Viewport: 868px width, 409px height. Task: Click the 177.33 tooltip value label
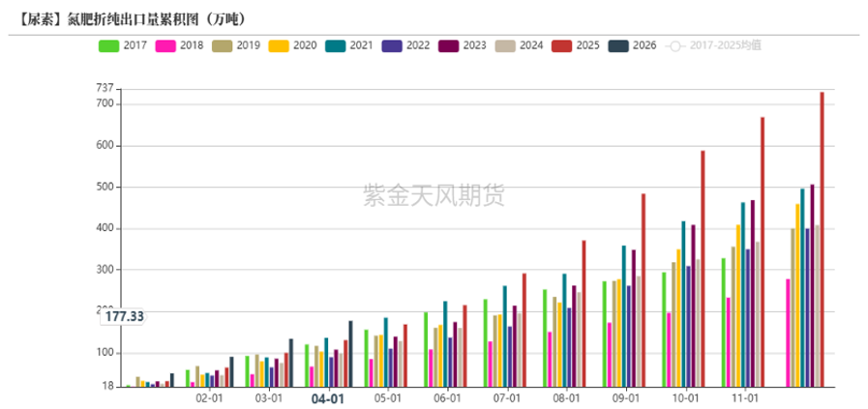click(124, 317)
